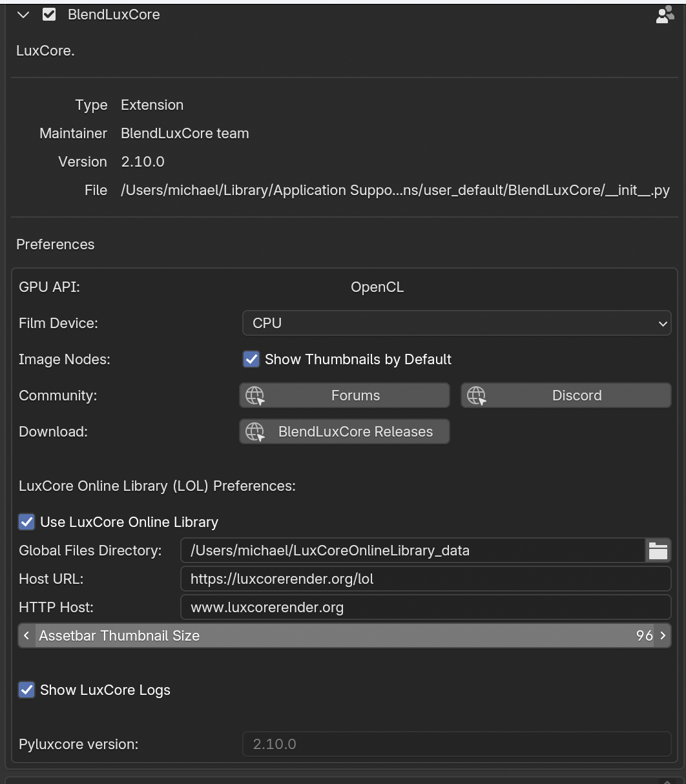This screenshot has width=686, height=784.
Task: Click the Host URL input field
Action: (425, 579)
